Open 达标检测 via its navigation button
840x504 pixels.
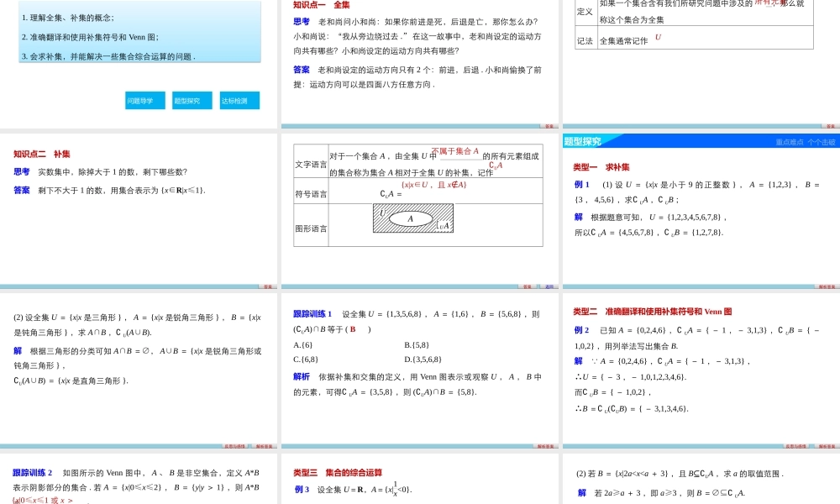239,100
